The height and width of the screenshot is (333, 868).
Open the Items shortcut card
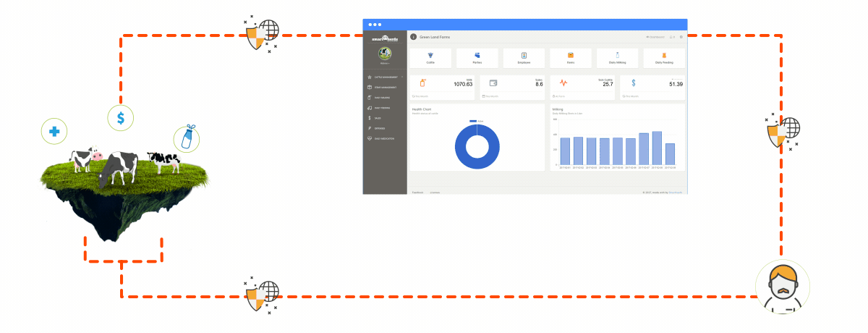[x=571, y=58]
